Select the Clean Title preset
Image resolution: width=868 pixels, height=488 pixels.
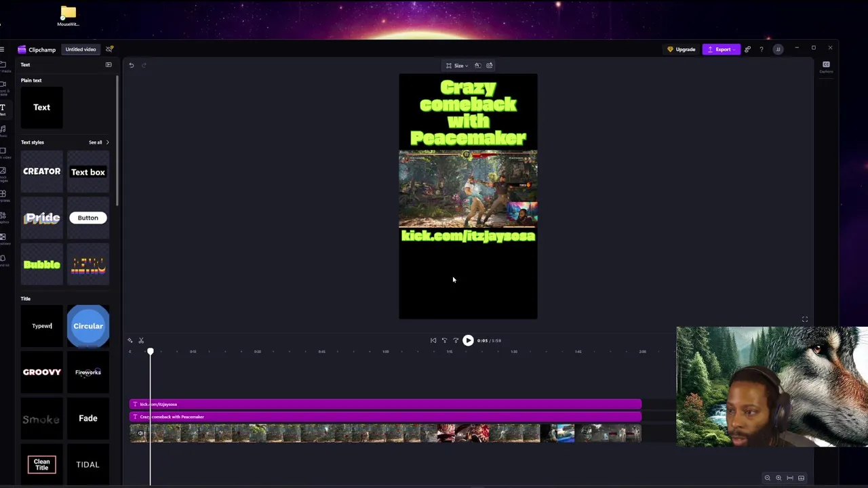pos(42,464)
